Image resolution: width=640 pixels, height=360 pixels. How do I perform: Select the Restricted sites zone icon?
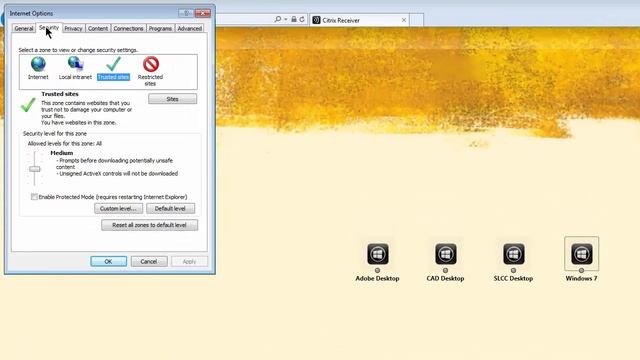pos(151,64)
